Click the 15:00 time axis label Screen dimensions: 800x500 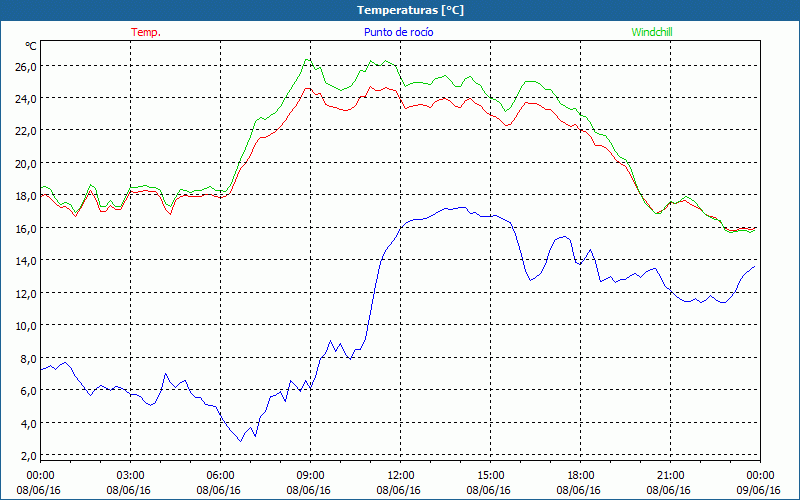(490, 475)
